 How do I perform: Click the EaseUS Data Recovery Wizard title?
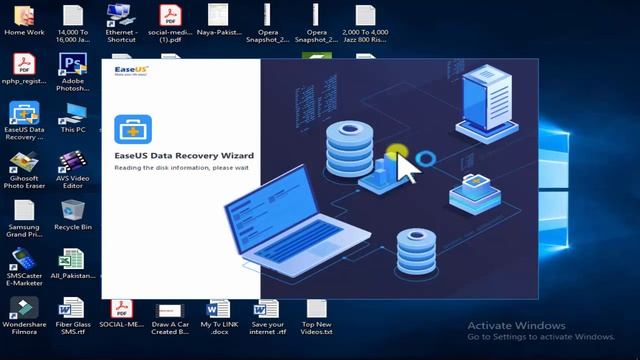coord(184,156)
